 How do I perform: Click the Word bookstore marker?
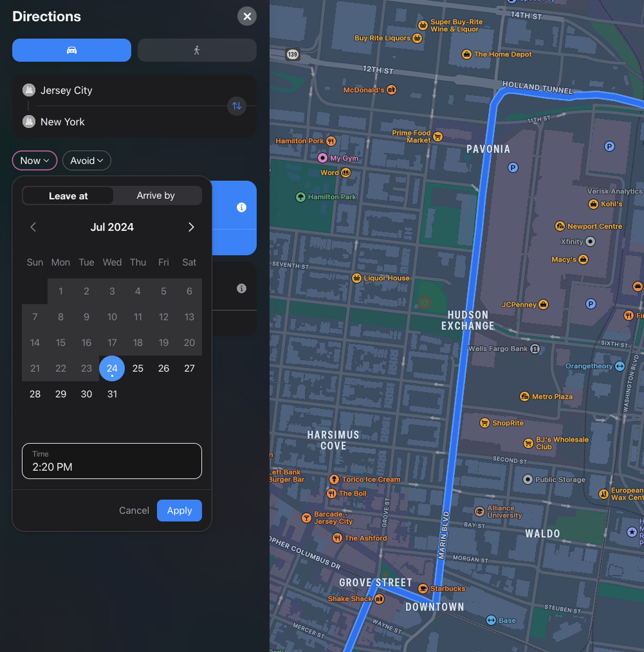346,173
